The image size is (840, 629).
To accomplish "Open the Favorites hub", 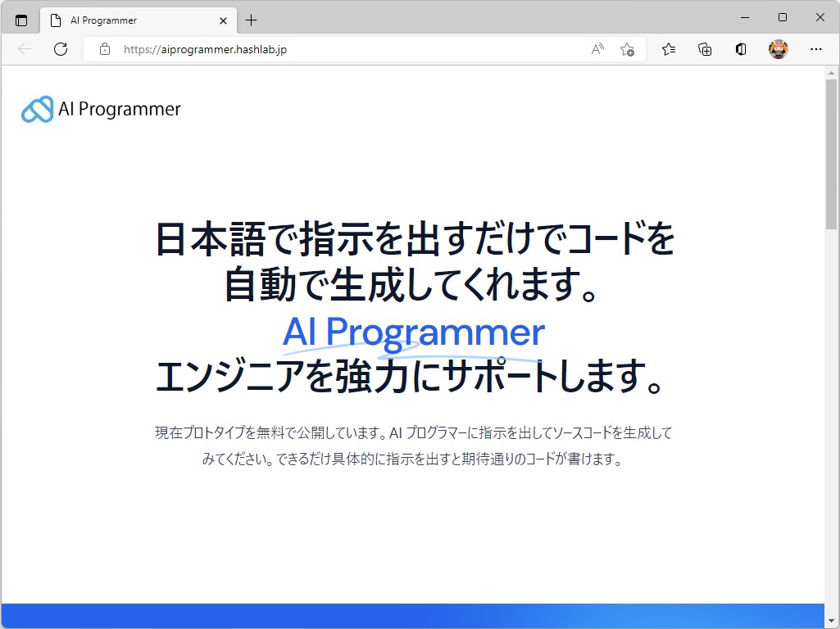I will [668, 49].
